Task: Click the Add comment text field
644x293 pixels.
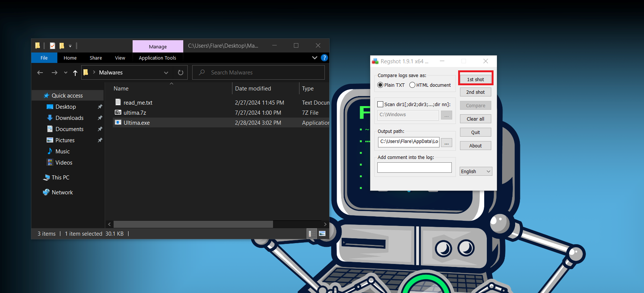Action: 415,168
